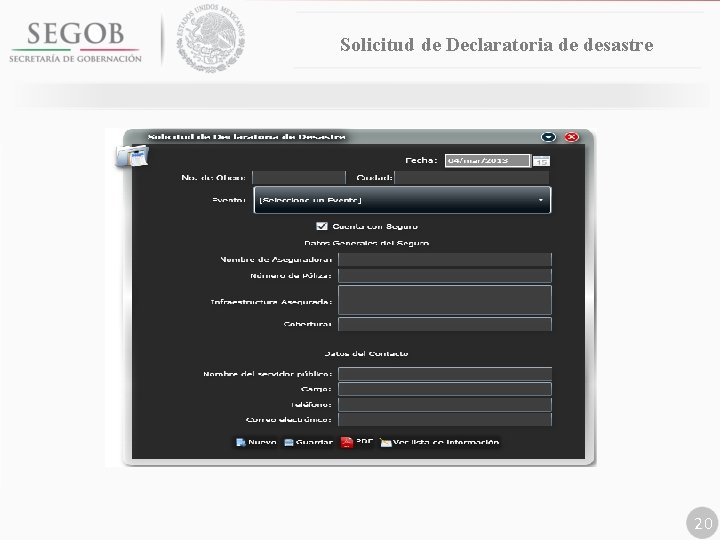Click the Correo electrónico field

point(445,419)
